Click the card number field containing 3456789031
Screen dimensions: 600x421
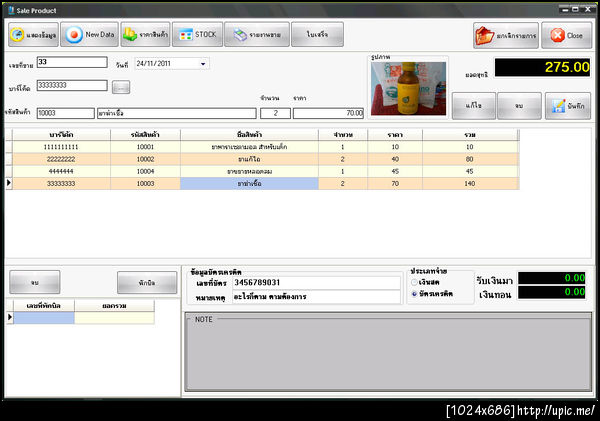click(316, 283)
